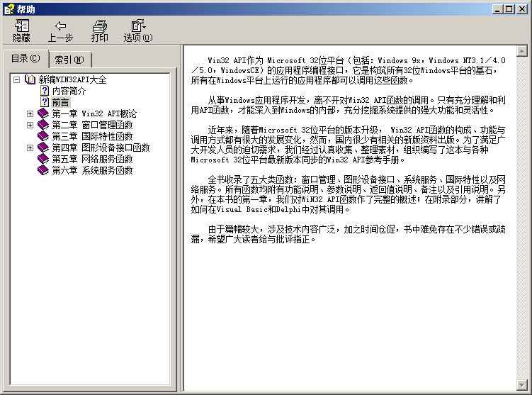Click the purple book icon for 第五章
The width and height of the screenshot is (532, 395).
point(43,159)
